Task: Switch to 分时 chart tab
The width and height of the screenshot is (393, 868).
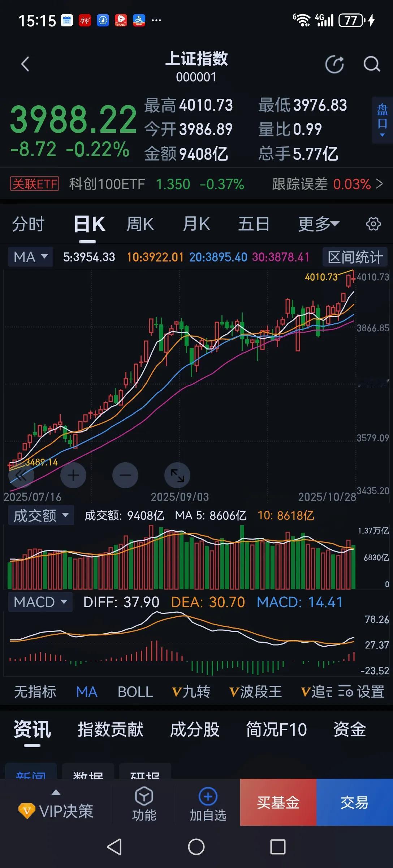Action: tap(28, 224)
